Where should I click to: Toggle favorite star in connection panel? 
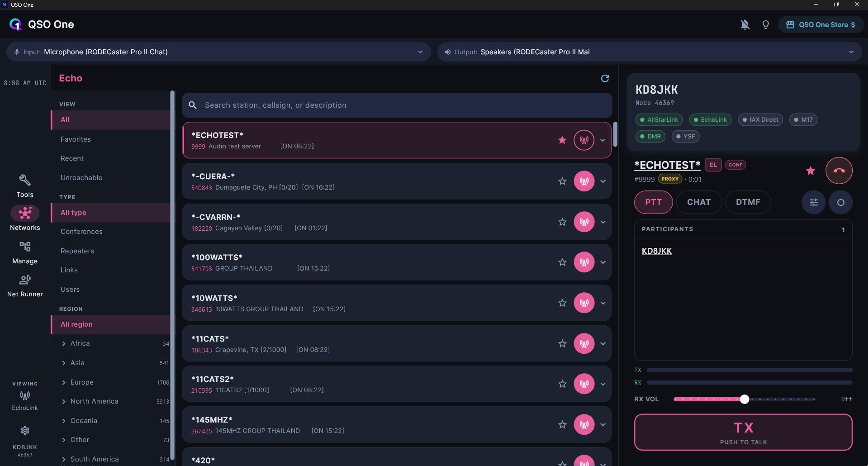click(811, 171)
